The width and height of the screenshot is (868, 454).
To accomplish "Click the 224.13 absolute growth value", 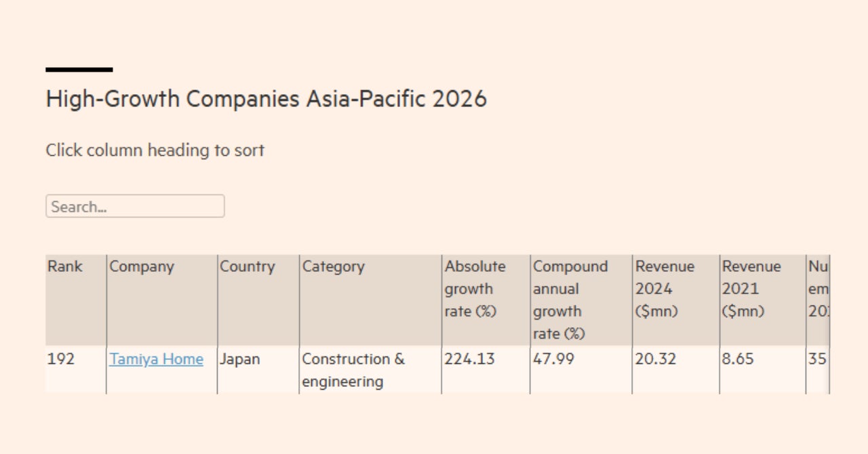I will tap(470, 359).
